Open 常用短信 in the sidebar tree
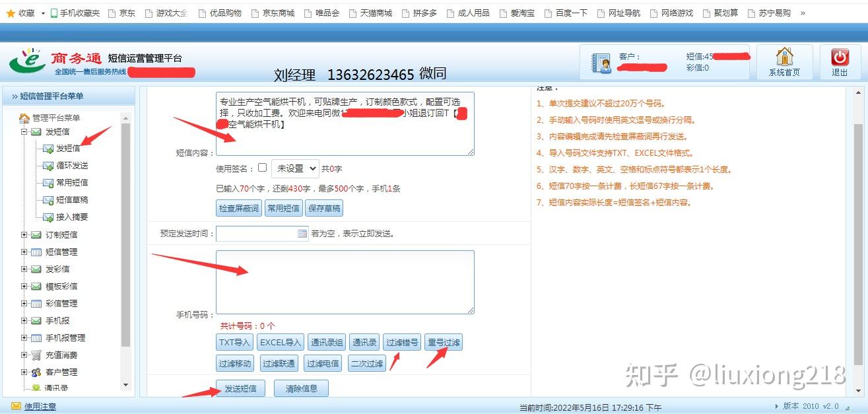 coord(72,183)
